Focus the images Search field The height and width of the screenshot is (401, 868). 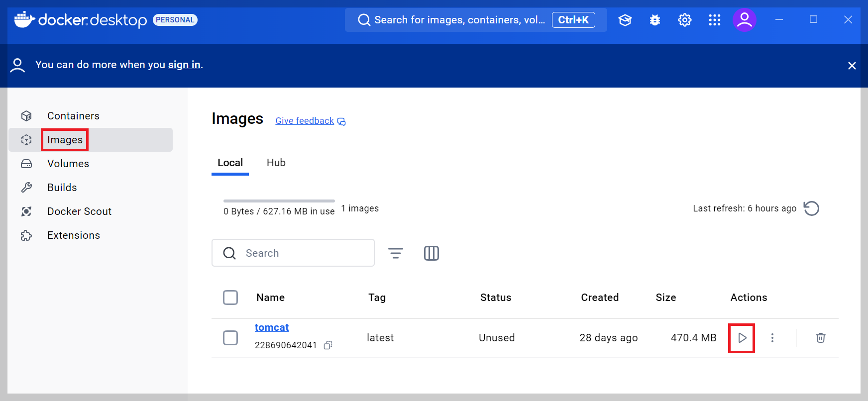(x=293, y=253)
